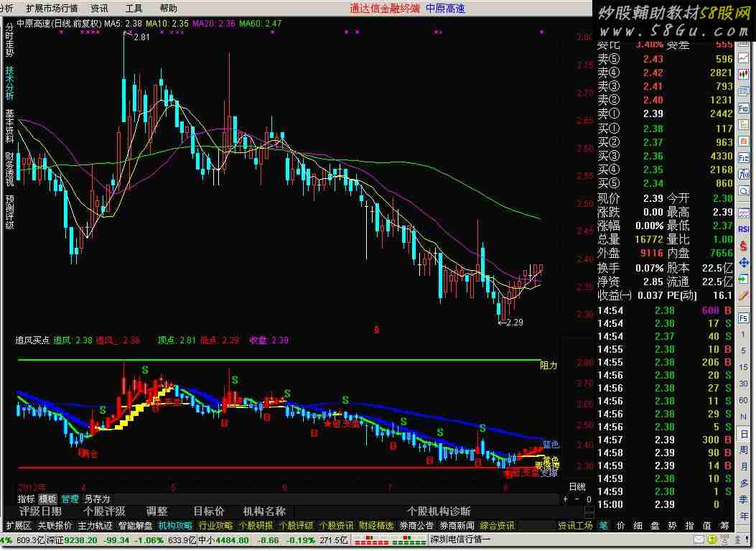Open the 智能解盘 bottom tab
The height and width of the screenshot is (551, 756).
pos(136,525)
